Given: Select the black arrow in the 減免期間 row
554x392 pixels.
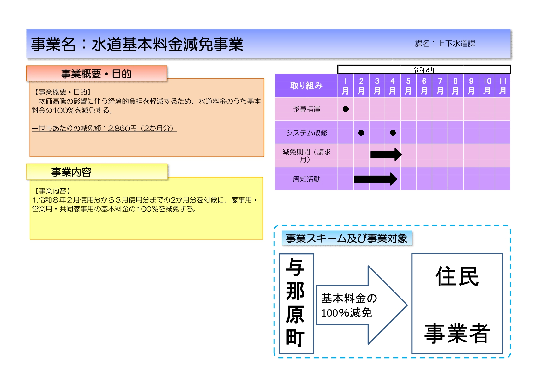Looking at the screenshot, I should pos(386,155).
